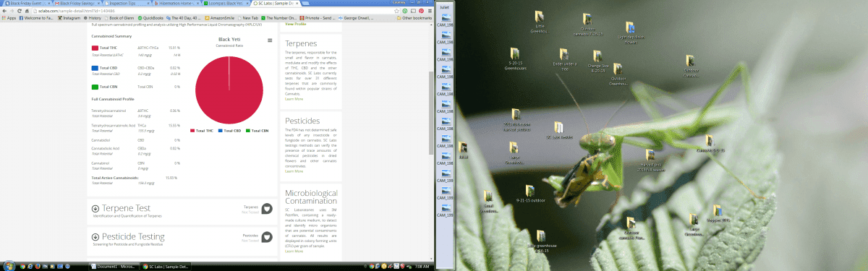The width and height of the screenshot is (868, 271).
Task: Click the Chrome forward arrow
Action: [12, 11]
